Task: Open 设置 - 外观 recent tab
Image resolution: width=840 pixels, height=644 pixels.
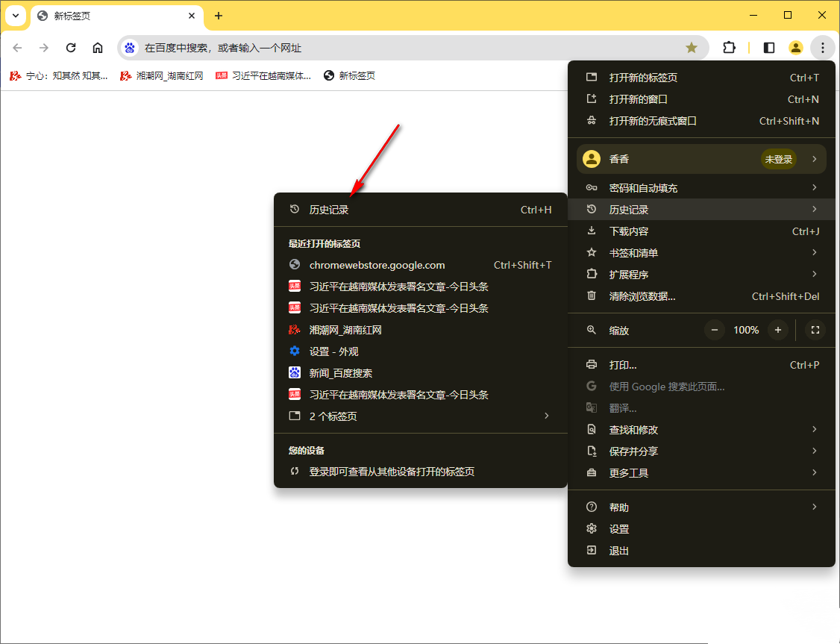Action: pos(421,351)
